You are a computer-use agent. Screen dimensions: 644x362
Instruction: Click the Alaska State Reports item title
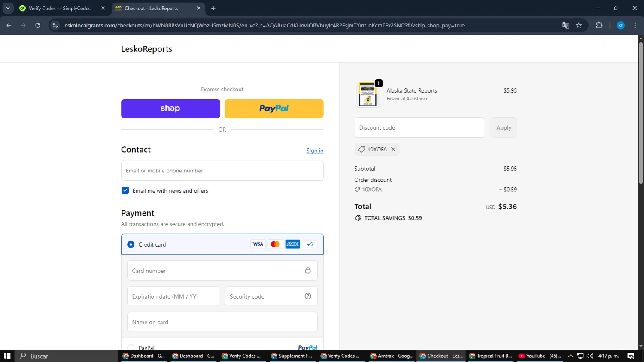point(412,90)
